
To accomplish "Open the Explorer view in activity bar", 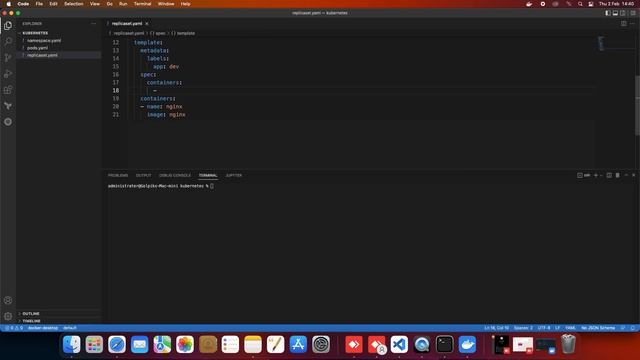I will click(x=8, y=26).
